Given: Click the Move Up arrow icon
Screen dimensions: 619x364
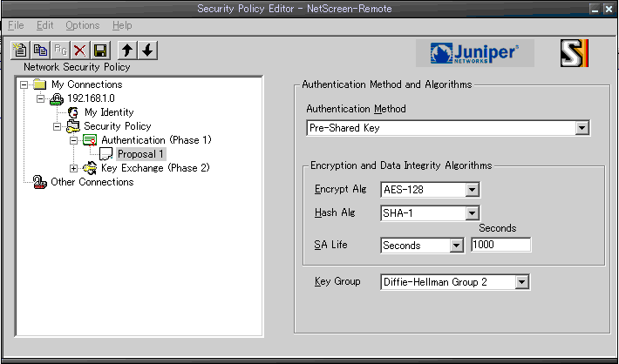Looking at the screenshot, I should pyautogui.click(x=127, y=51).
